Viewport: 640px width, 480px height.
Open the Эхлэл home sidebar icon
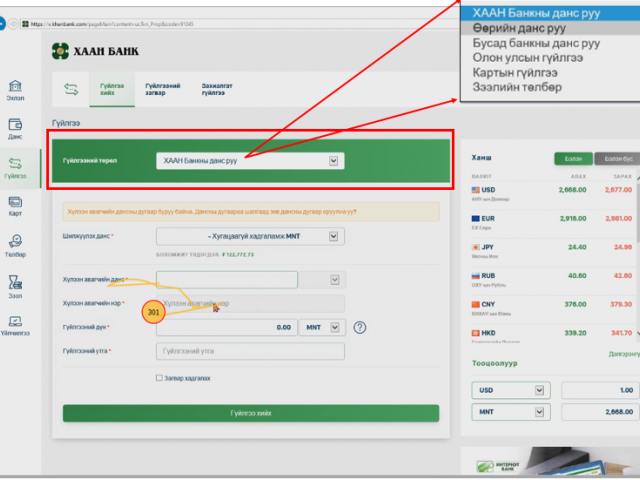click(x=15, y=90)
